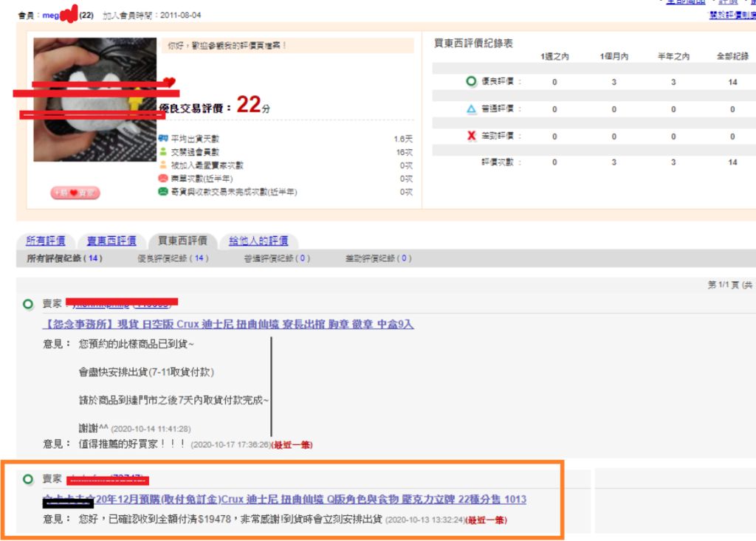Click the blue triangle 普通評價 icon

pos(471,109)
